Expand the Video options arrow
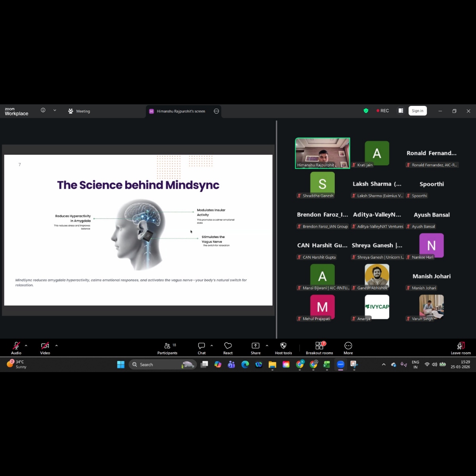 pyautogui.click(x=56, y=345)
